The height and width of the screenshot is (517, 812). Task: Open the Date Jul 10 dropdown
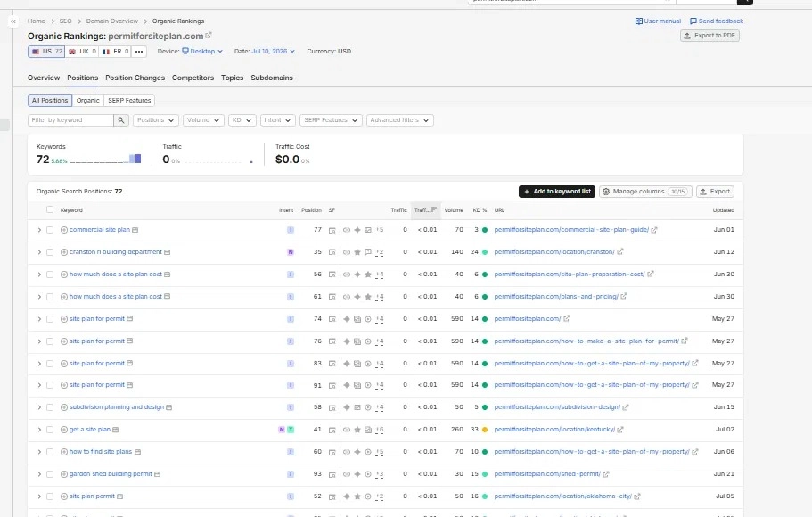[x=273, y=52]
